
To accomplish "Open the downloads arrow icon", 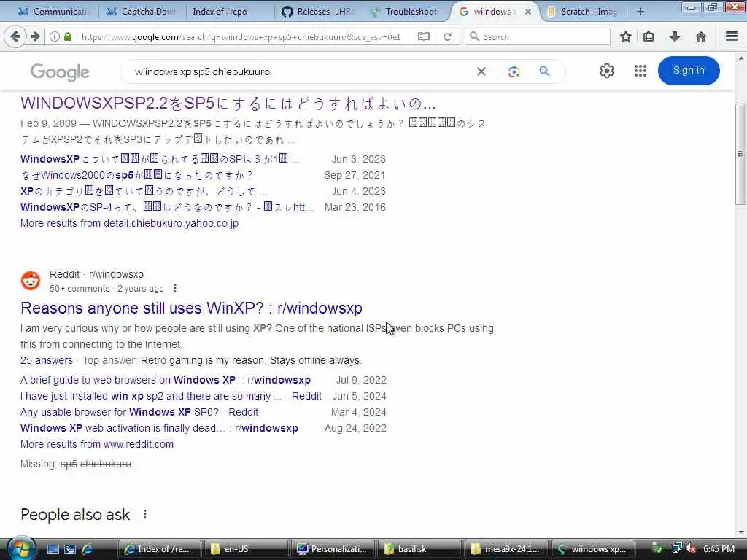I will 675,36.
